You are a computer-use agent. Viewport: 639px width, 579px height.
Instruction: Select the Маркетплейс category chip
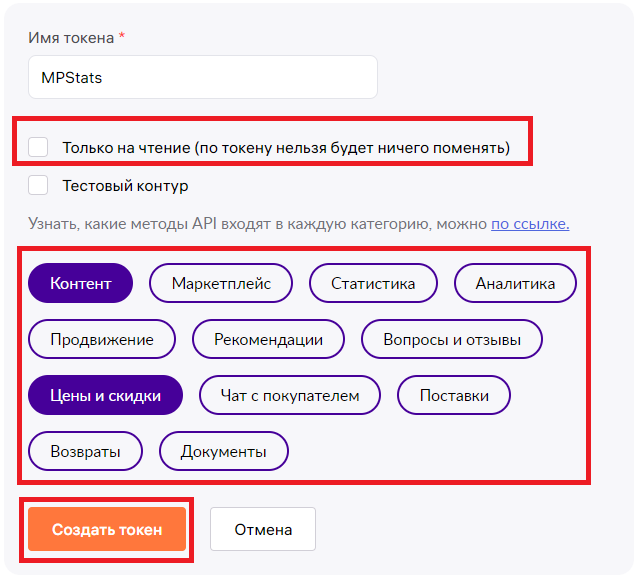coord(221,283)
